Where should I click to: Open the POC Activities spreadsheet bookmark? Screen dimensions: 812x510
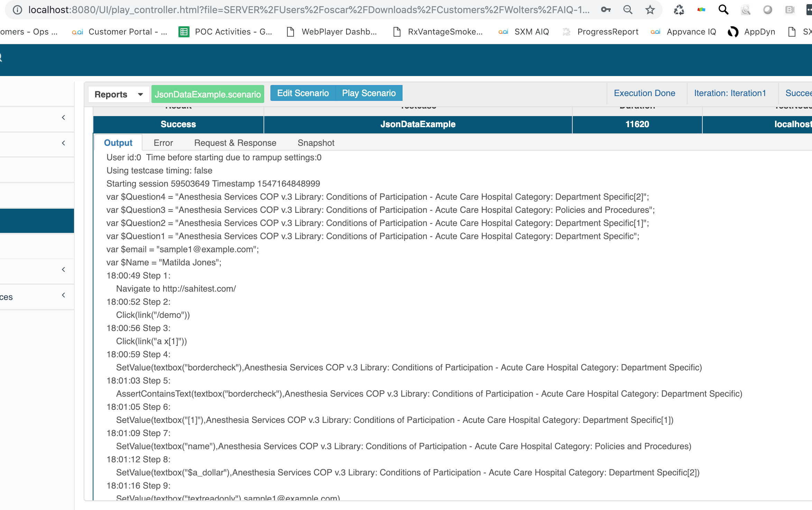tap(225, 32)
